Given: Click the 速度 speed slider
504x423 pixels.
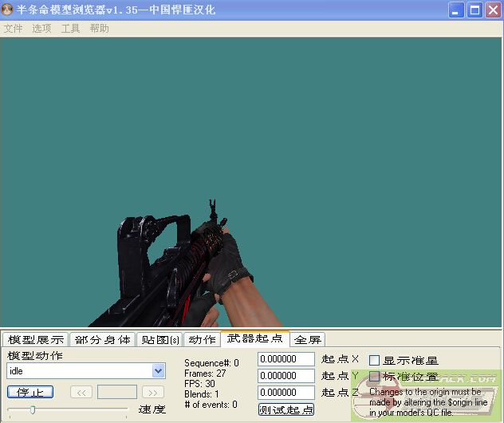Looking at the screenshot, I should 68,409.
